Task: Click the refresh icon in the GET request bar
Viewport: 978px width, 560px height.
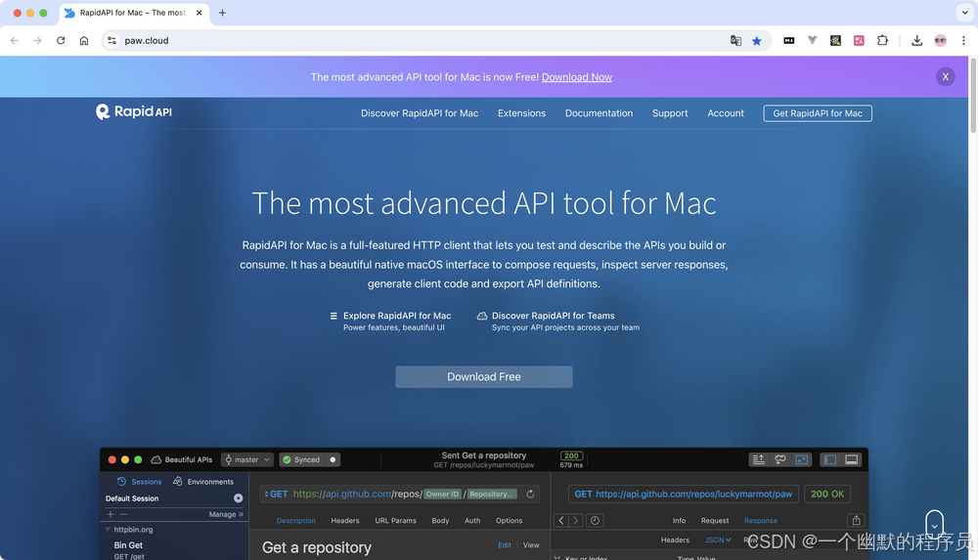Action: [x=530, y=494]
